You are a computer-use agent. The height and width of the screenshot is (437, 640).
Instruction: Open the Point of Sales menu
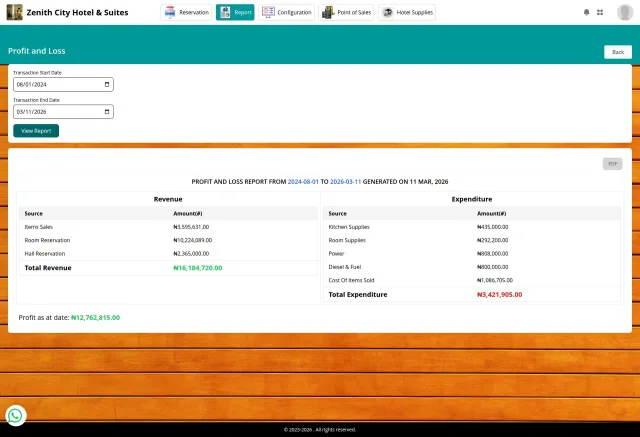(x=346, y=12)
